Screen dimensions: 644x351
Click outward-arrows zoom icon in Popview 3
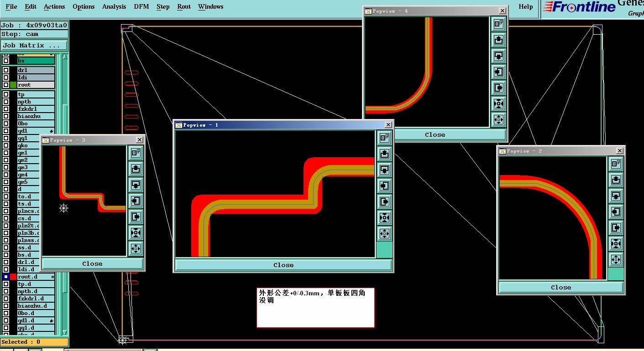pyautogui.click(x=136, y=249)
